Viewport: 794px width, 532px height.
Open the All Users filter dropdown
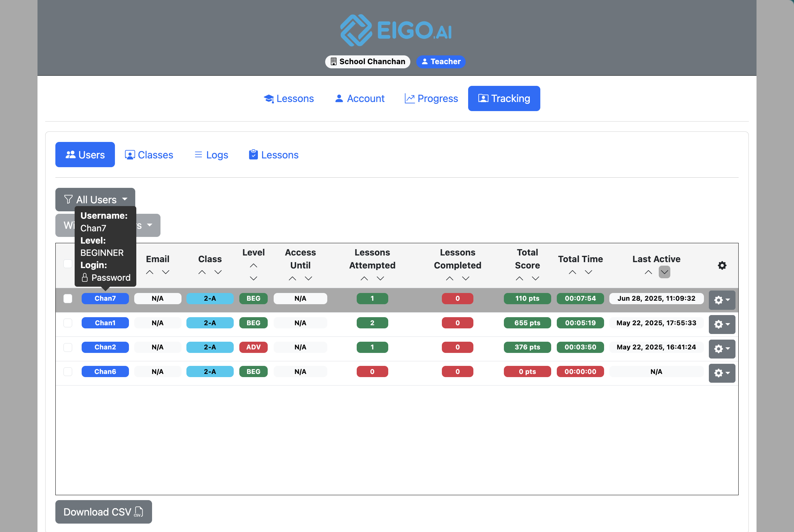click(95, 199)
